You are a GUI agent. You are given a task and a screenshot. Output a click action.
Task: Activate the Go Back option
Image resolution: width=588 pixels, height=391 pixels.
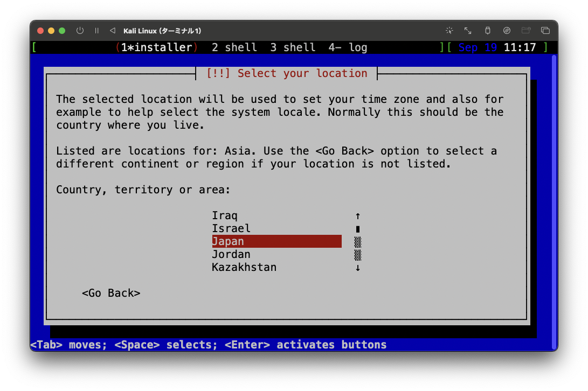click(111, 293)
